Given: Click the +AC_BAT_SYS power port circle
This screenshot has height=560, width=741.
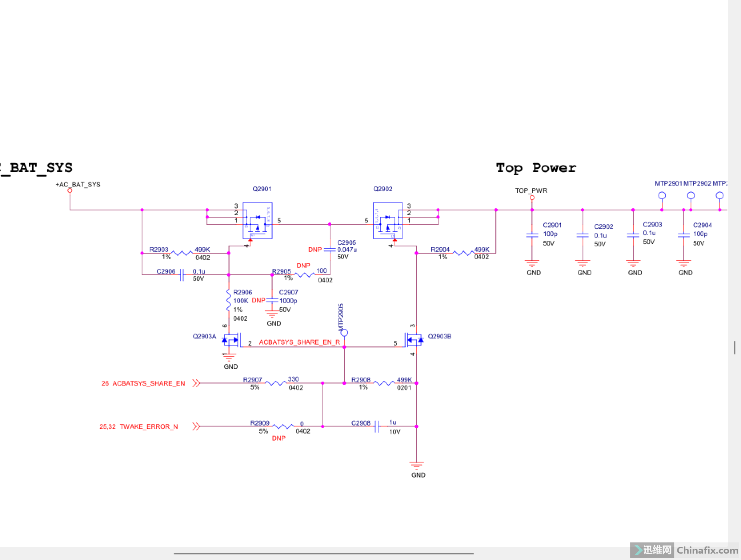Looking at the screenshot, I should click(x=70, y=190).
